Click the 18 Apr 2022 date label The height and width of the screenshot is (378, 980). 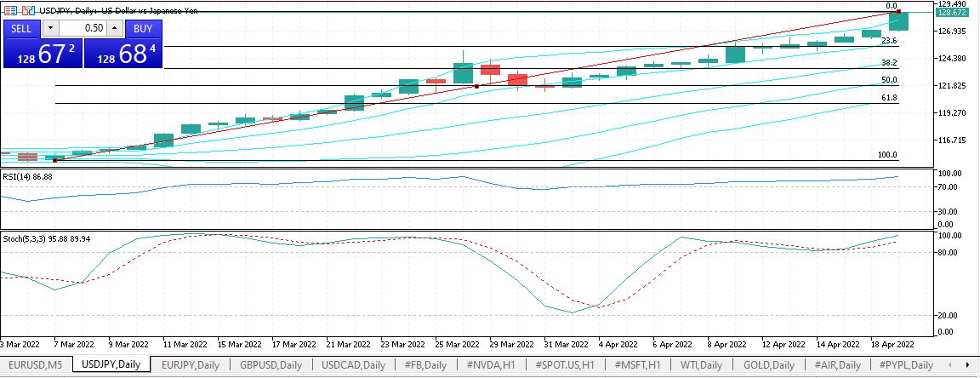coord(892,344)
